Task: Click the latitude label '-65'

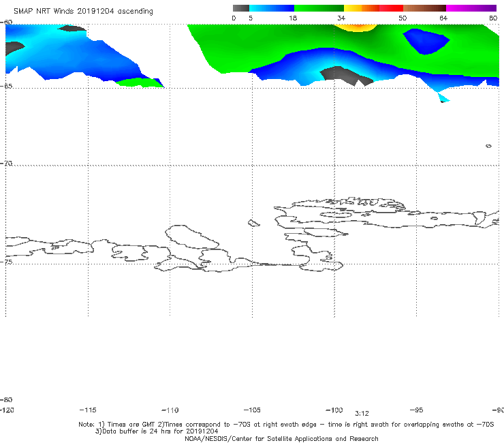Action: tap(6, 87)
